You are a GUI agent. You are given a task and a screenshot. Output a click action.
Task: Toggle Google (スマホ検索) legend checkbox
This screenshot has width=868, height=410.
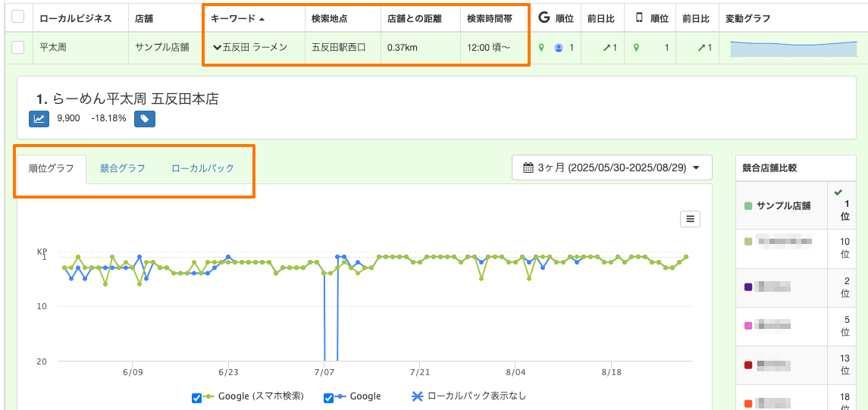(x=196, y=398)
